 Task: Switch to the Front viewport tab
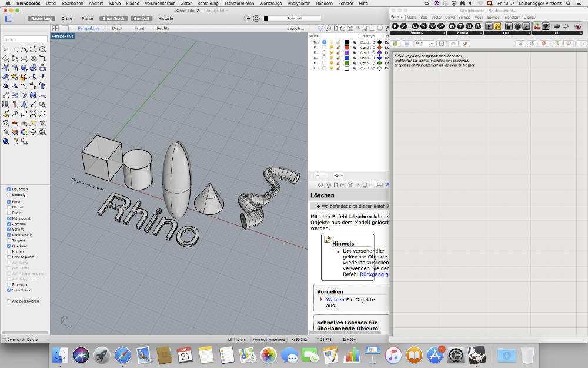pyautogui.click(x=139, y=28)
